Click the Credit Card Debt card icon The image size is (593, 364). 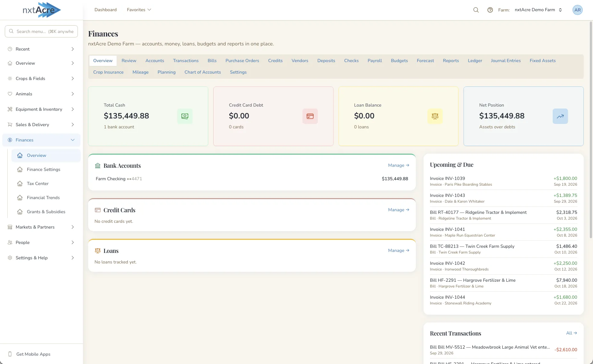tap(310, 116)
